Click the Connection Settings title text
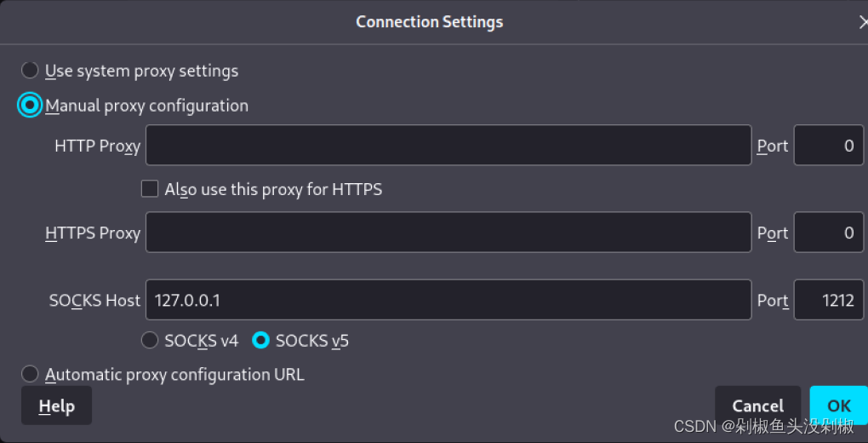Image resolution: width=868 pixels, height=443 pixels. pos(430,22)
